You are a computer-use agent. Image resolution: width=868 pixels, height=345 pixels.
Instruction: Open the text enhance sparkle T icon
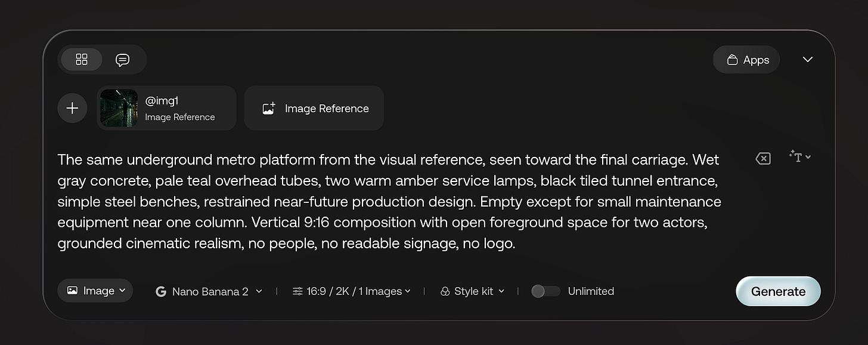[x=799, y=156]
